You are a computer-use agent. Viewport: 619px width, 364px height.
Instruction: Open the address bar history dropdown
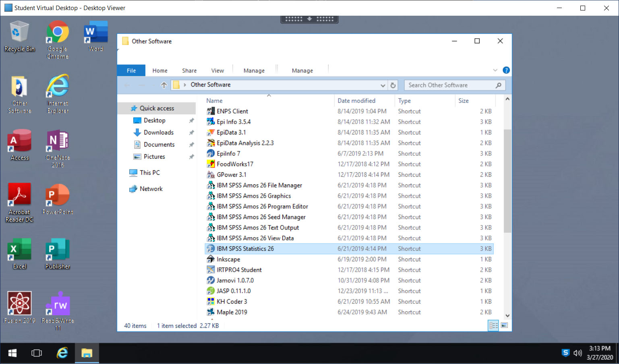383,85
